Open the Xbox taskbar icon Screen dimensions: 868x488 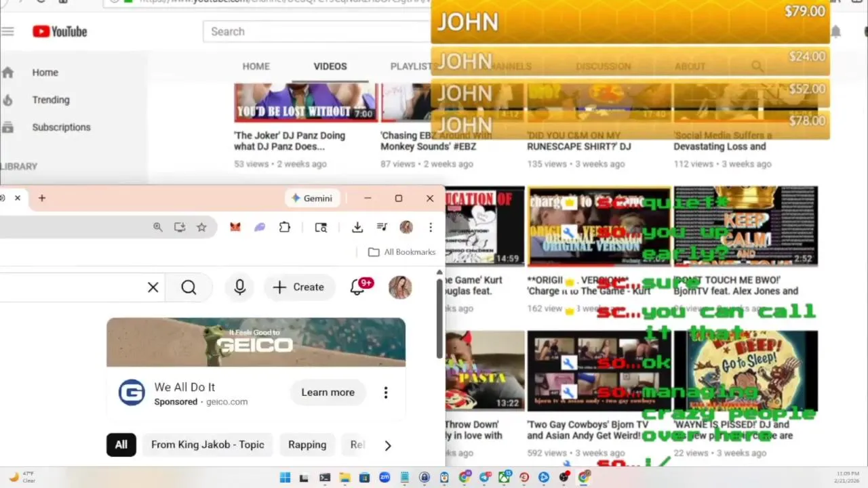[x=504, y=477]
